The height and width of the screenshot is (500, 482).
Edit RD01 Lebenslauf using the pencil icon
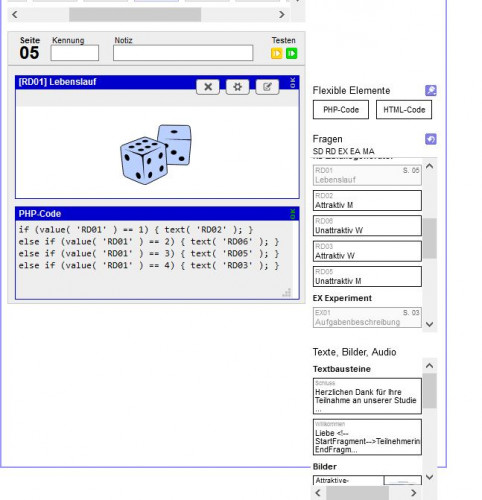[267, 87]
